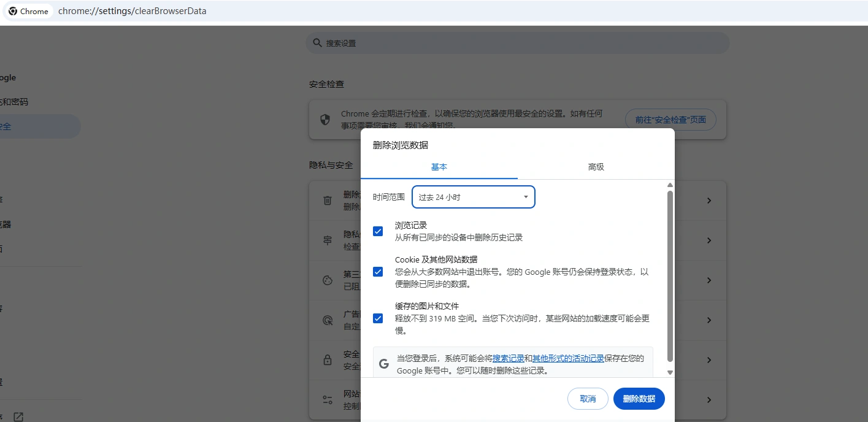Open the 时间范围 dropdown showing 过去 24 小时
Viewport: 868px width, 422px height.
pyautogui.click(x=473, y=197)
